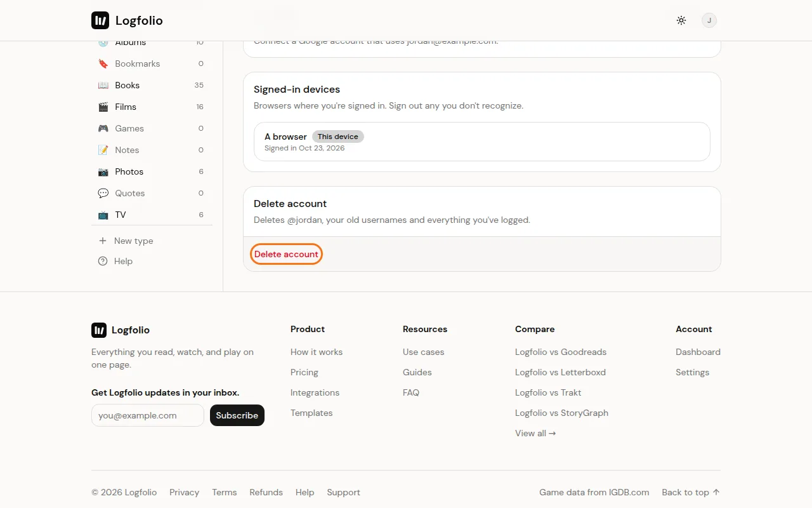Click the plus icon beside New type
The image size is (812, 508).
[x=103, y=241]
